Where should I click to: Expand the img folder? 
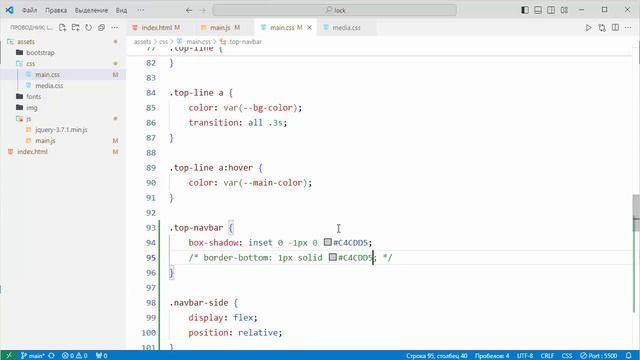(x=32, y=108)
